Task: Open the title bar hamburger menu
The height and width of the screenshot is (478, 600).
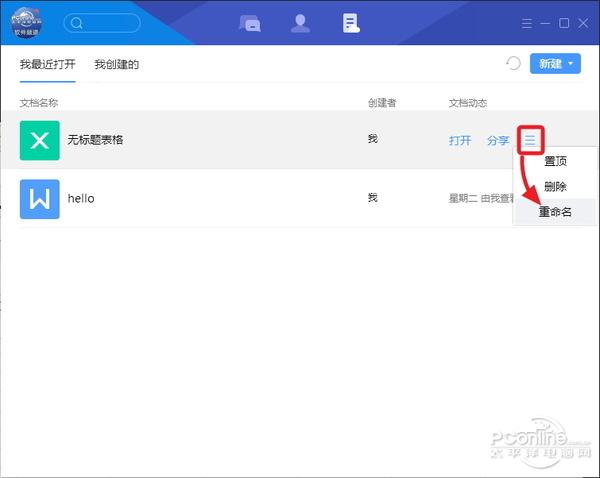Action: (x=527, y=23)
